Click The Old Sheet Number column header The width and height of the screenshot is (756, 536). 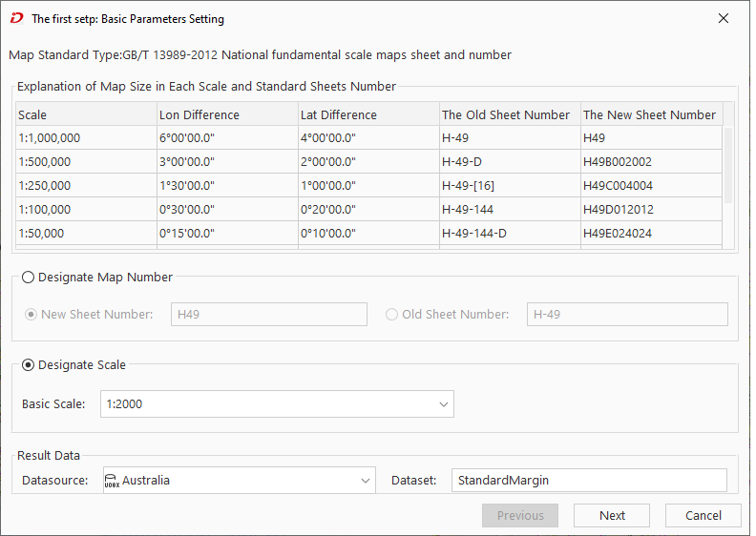tap(509, 115)
